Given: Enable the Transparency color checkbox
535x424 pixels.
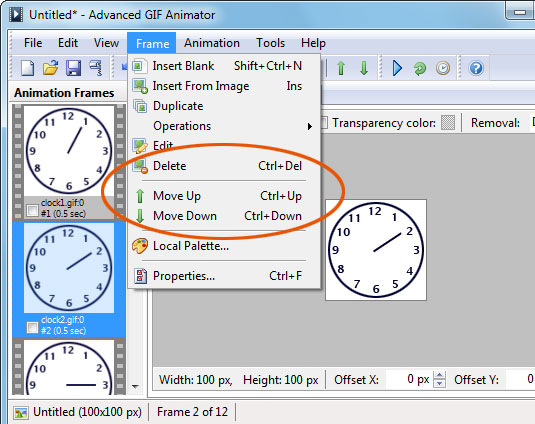Looking at the screenshot, I should tap(324, 123).
